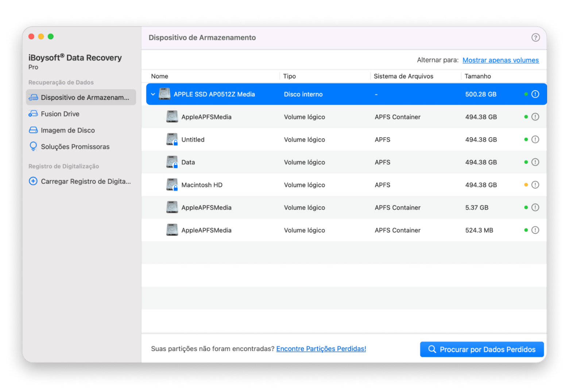Image resolution: width=569 pixels, height=392 pixels.
Task: Select Imagem de Disco in the sidebar
Action: pyautogui.click(x=81, y=130)
